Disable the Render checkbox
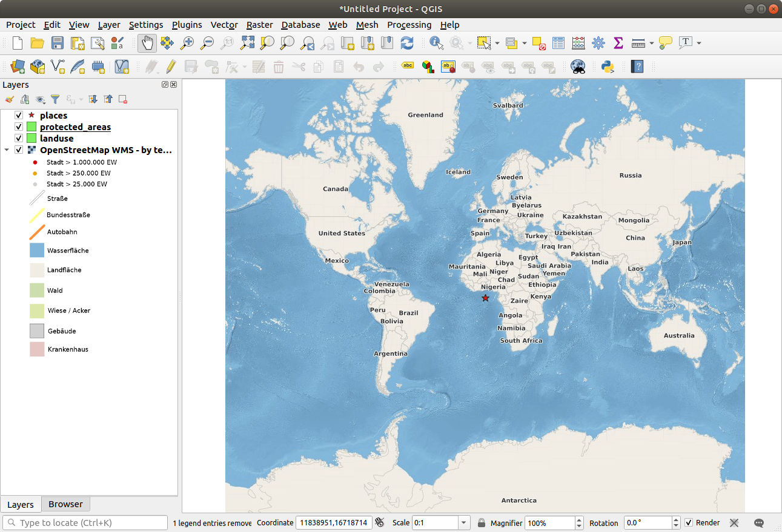This screenshot has width=782, height=532. click(x=689, y=523)
